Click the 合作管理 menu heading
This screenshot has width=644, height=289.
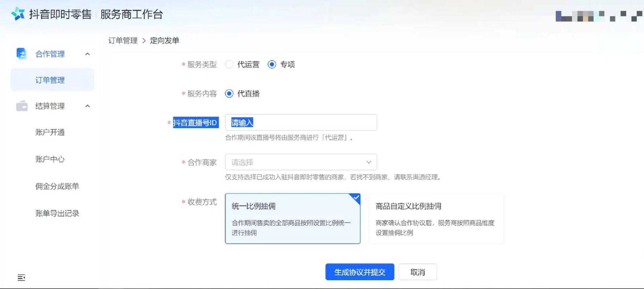coord(50,54)
